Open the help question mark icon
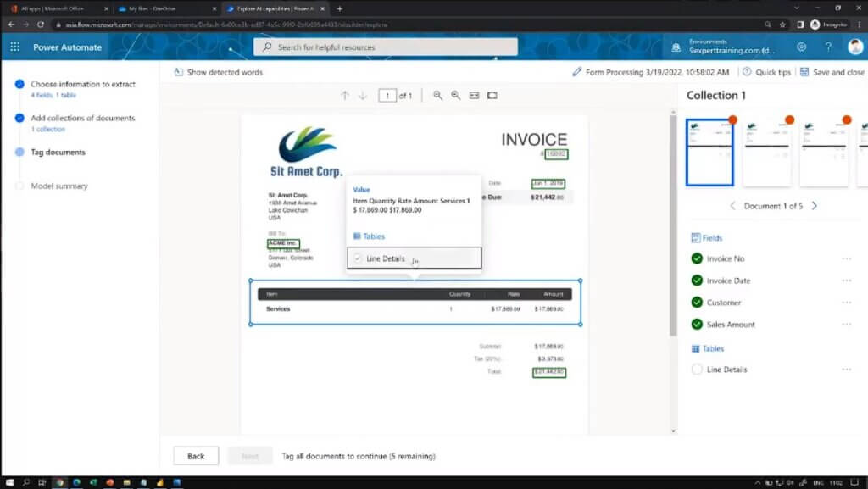 (x=828, y=47)
